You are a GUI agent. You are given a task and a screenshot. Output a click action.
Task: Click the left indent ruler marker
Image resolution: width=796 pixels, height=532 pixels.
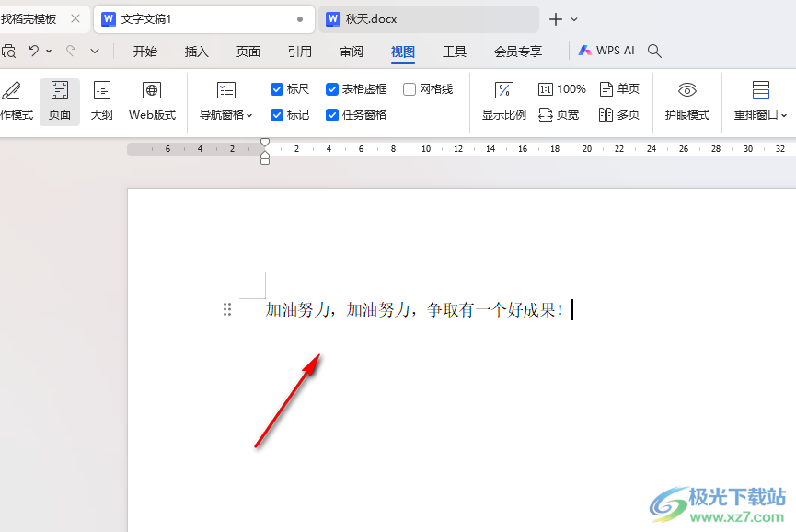265,160
